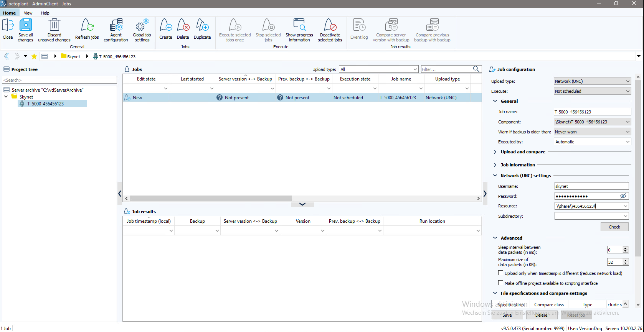Click Discard unsaved changes icon
Image resolution: width=644 pixels, height=332 pixels.
tap(54, 25)
